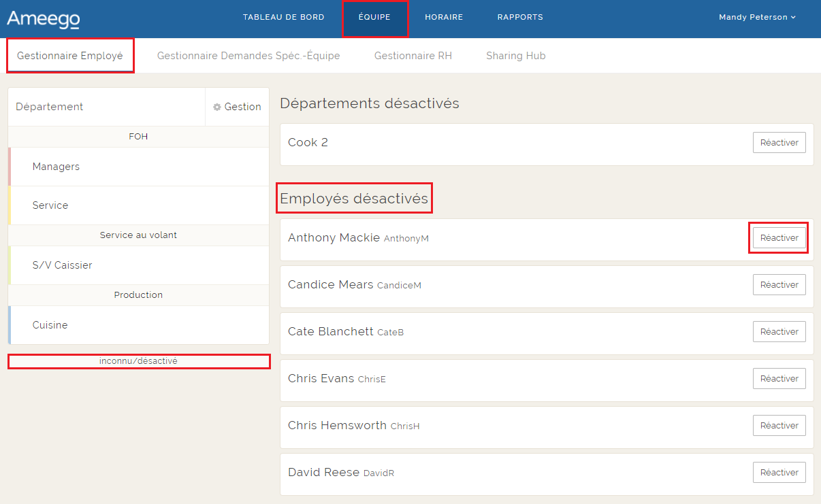Open the Rapports menu

click(x=520, y=18)
